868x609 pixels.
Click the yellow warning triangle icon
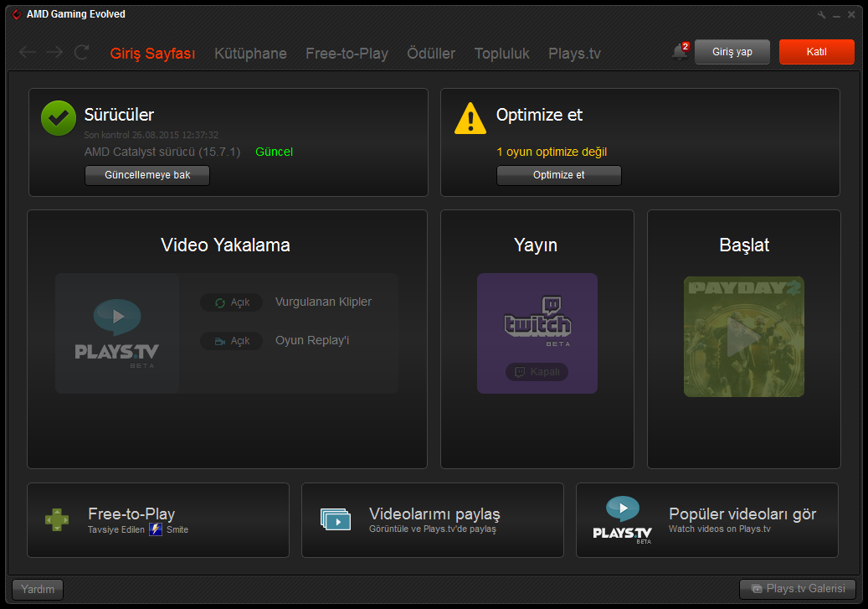pyautogui.click(x=470, y=118)
